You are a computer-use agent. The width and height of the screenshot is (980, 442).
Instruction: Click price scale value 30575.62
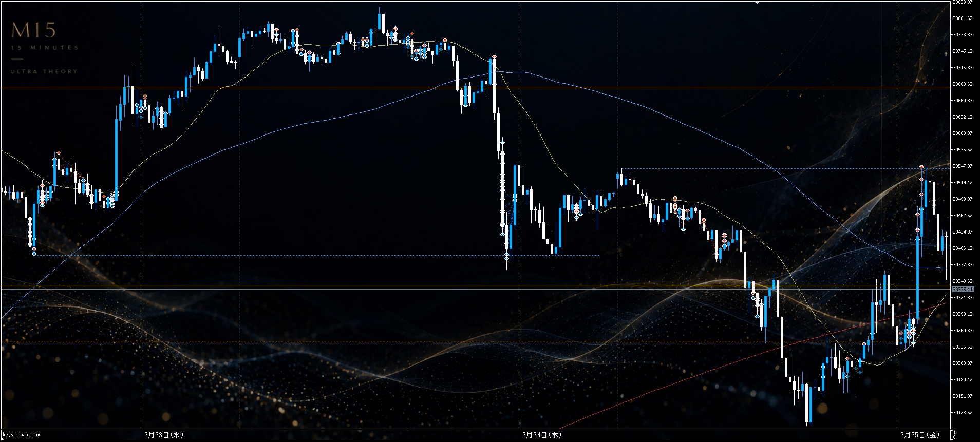(x=963, y=150)
